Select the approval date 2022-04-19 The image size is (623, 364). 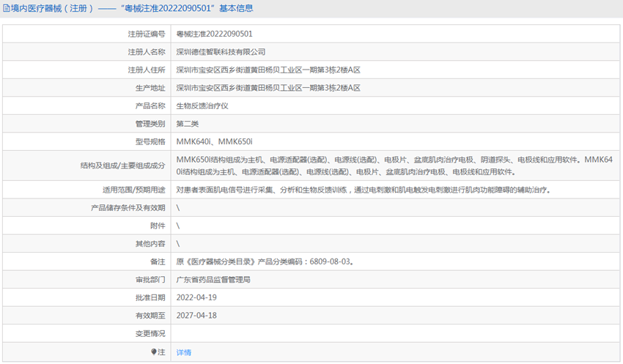pos(196,297)
